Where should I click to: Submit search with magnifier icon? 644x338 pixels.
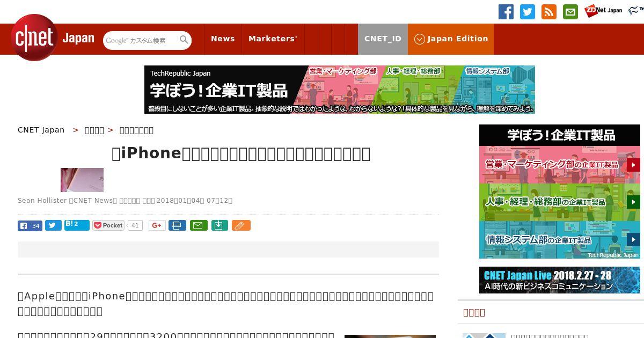184,40
